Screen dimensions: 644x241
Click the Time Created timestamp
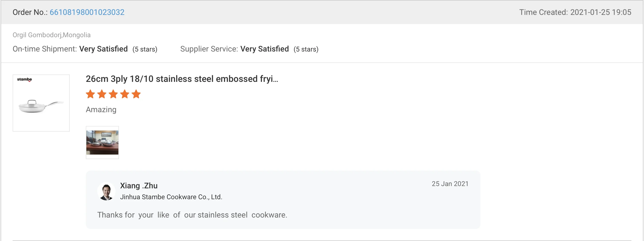pos(575,12)
